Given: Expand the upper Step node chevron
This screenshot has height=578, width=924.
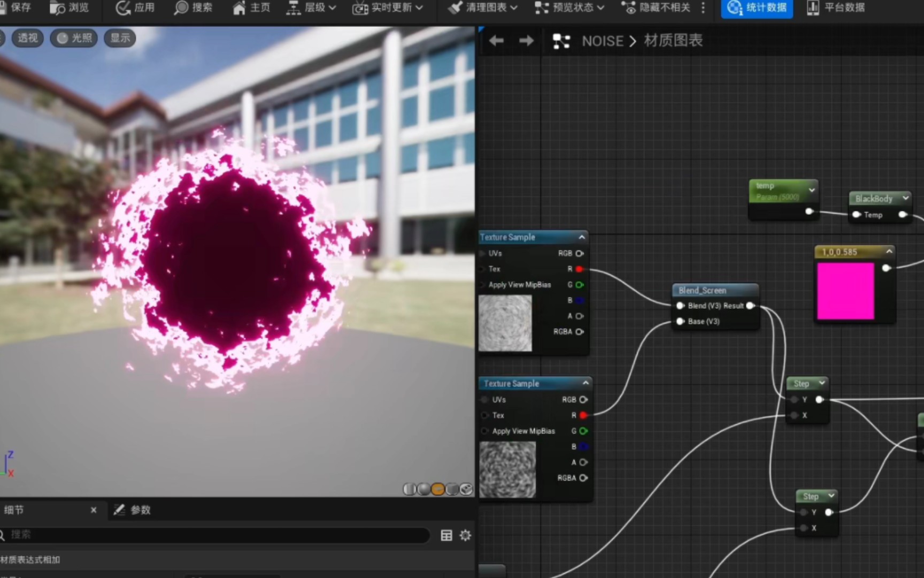Looking at the screenshot, I should [x=822, y=383].
